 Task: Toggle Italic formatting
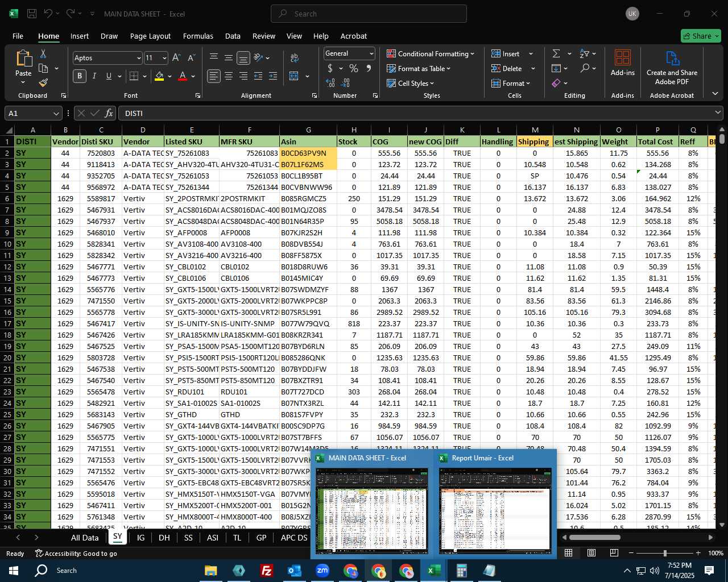[94, 76]
